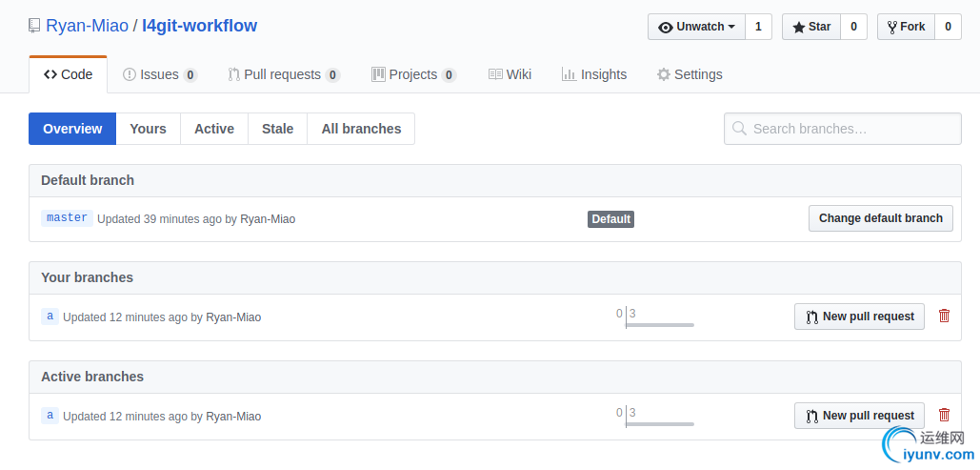Open the fork count link
Image resolution: width=980 pixels, height=470 pixels.
pyautogui.click(x=948, y=27)
